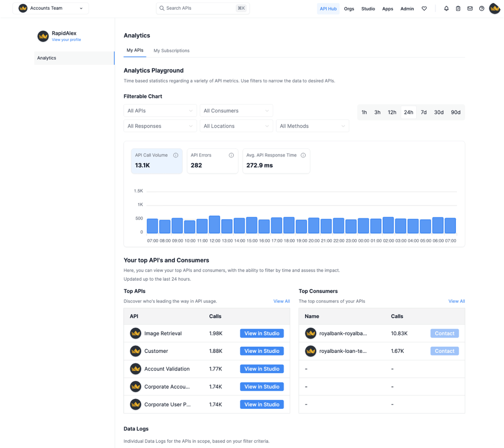Click the help question mark icon

[x=481, y=8]
